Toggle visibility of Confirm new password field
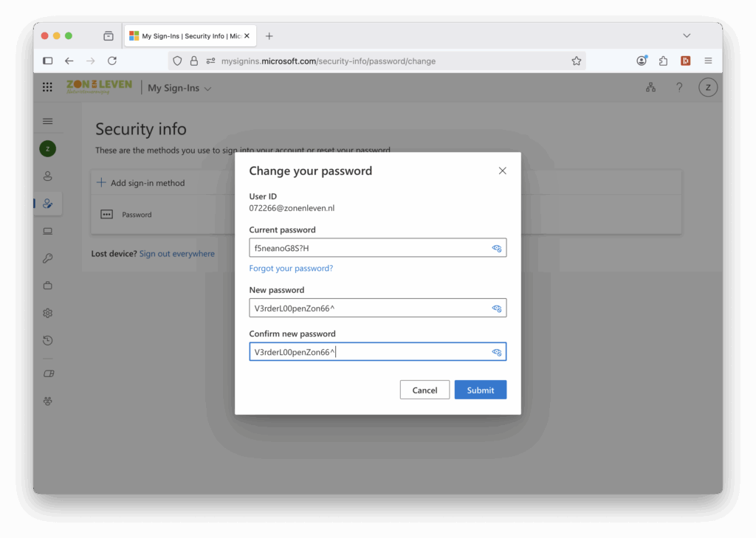Viewport: 756px width, 538px height. pos(497,353)
